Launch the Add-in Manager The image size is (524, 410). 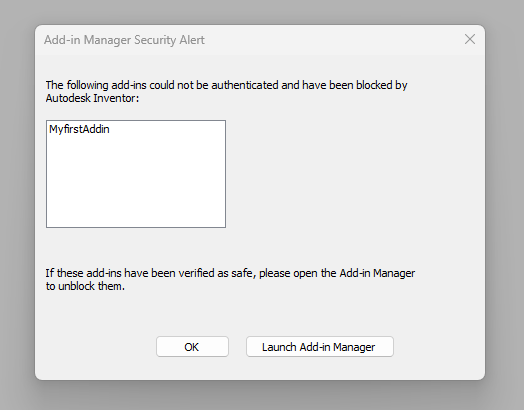(x=320, y=347)
